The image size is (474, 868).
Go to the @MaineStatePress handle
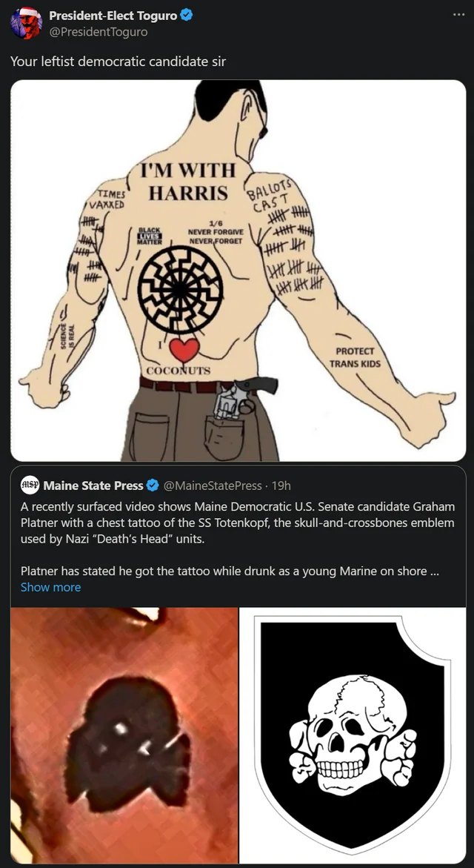pyautogui.click(x=212, y=486)
